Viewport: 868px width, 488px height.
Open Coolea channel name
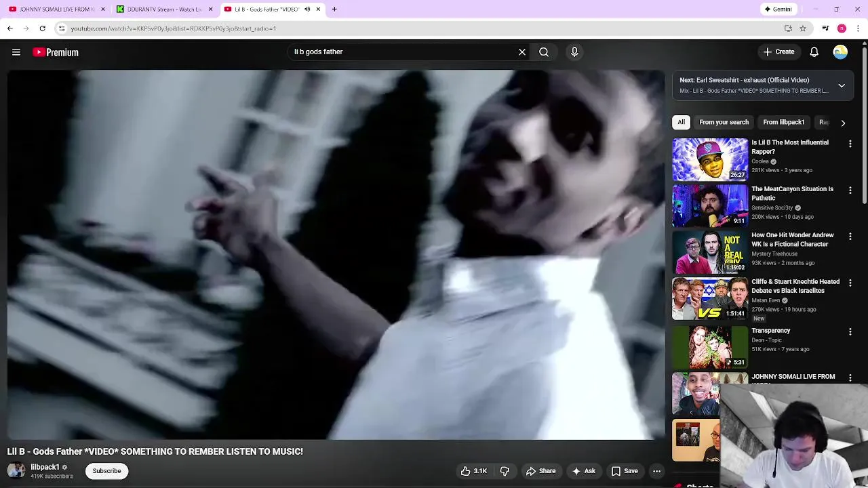[x=759, y=161]
